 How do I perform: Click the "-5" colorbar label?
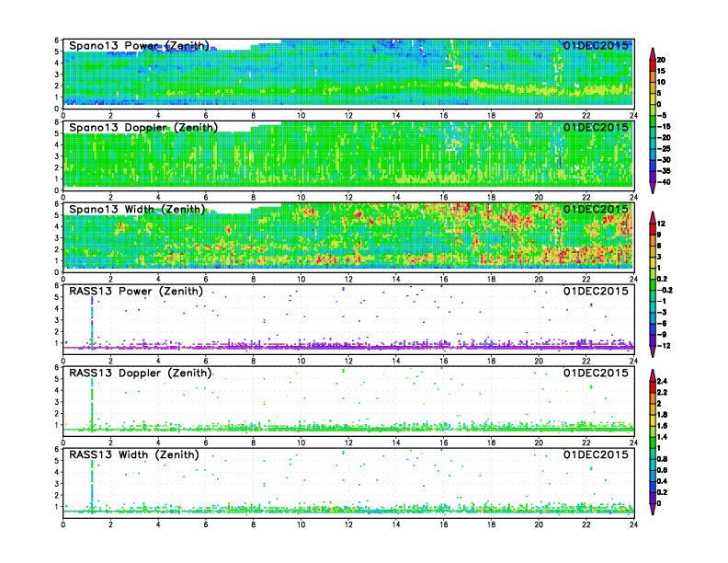click(x=663, y=116)
